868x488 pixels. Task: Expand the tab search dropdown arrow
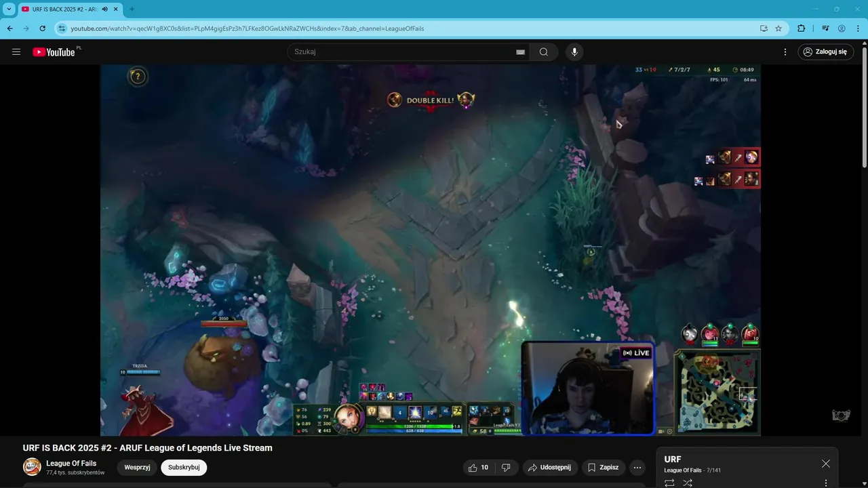pos(9,9)
